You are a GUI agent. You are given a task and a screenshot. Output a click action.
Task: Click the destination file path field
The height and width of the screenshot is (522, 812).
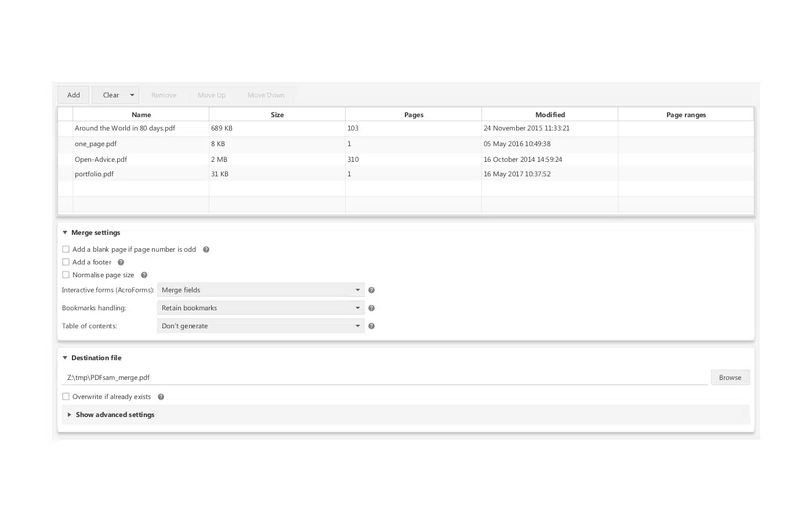click(383, 378)
